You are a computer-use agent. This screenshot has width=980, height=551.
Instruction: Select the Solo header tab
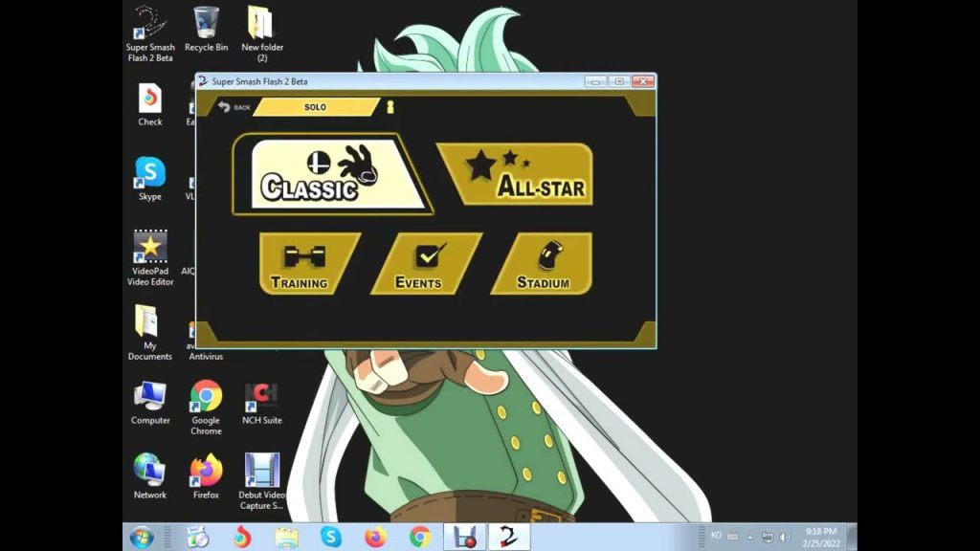click(316, 107)
